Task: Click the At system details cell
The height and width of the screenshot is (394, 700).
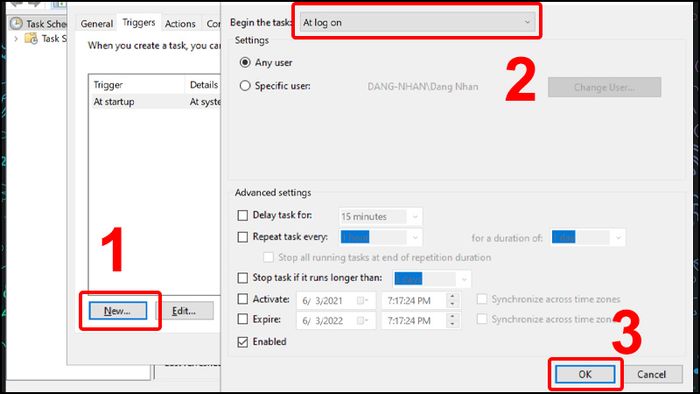Action: click(x=204, y=102)
